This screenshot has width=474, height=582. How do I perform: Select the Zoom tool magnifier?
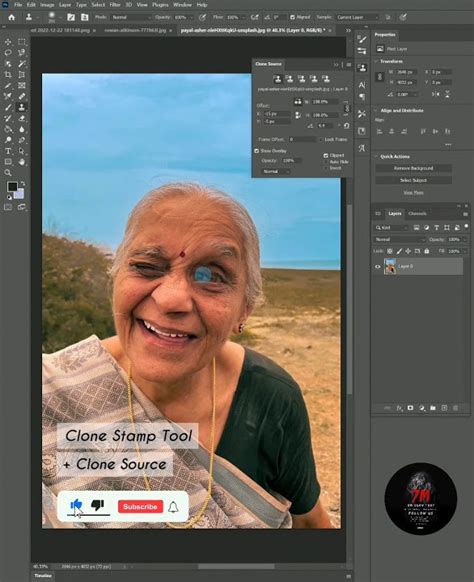coord(8,173)
